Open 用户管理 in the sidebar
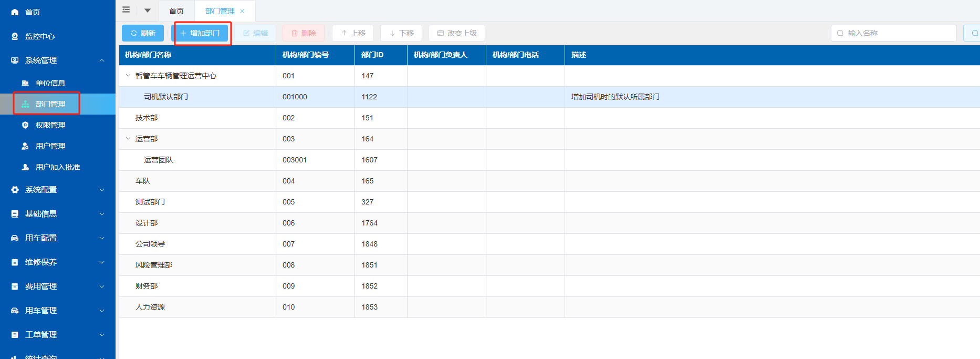 (50, 146)
